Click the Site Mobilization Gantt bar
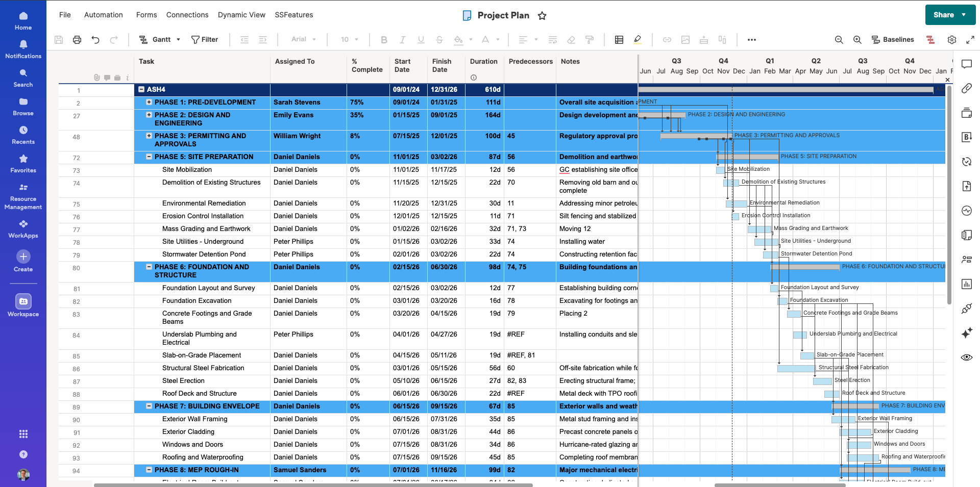Screen dimensions: 980x487 pos(720,170)
